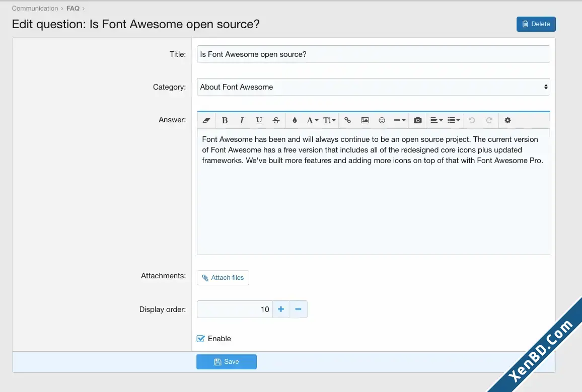Click inside the Answer text editor area
Image resolution: width=582 pixels, height=392 pixels.
[374, 192]
